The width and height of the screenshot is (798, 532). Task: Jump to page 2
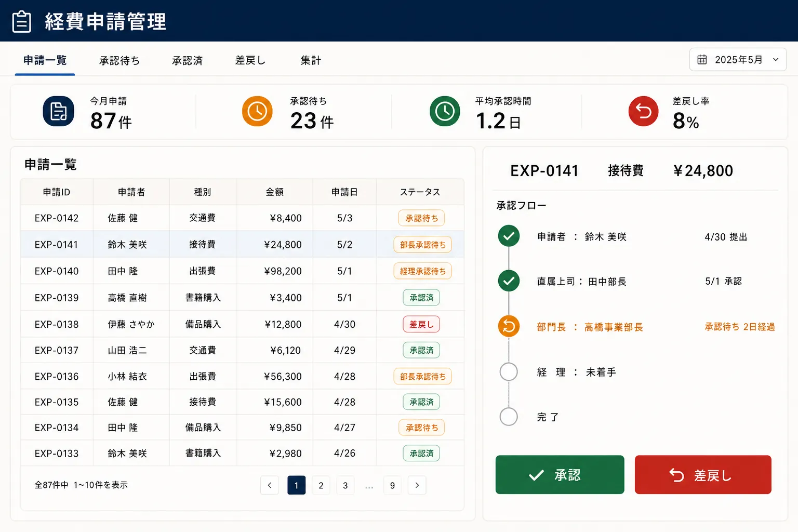pos(321,485)
